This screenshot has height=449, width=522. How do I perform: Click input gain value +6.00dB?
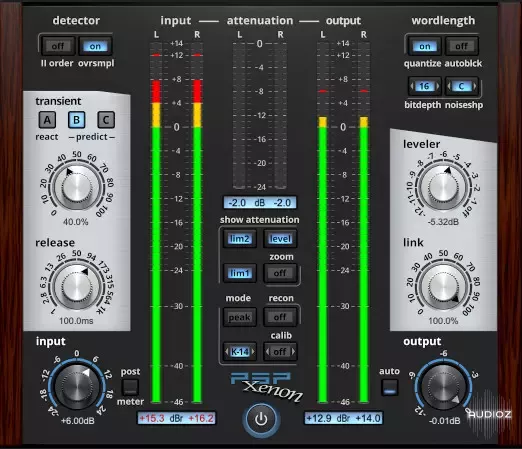click(x=78, y=421)
